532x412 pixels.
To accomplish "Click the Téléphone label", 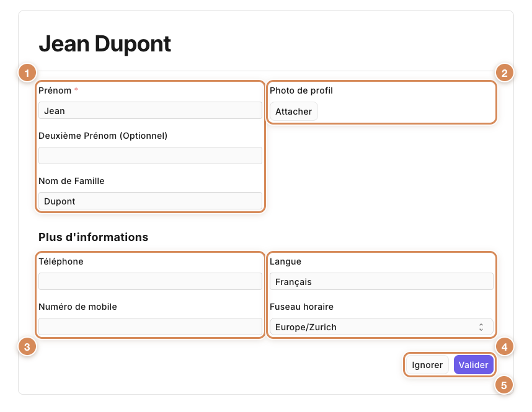I will tap(61, 261).
